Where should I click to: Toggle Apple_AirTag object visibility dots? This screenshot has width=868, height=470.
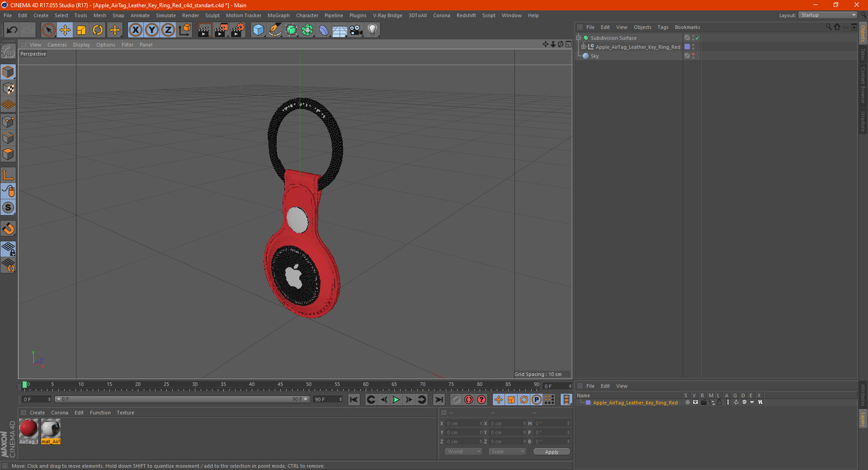693,47
